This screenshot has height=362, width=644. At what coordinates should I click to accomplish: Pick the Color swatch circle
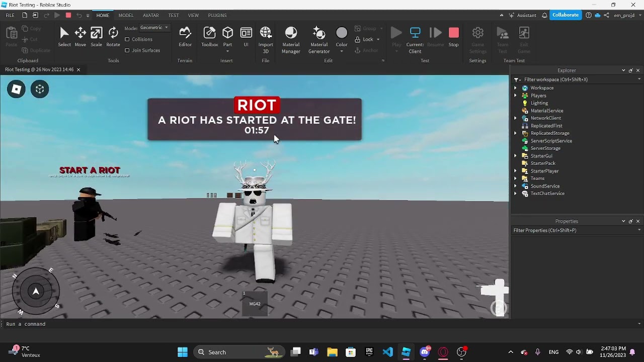click(342, 33)
